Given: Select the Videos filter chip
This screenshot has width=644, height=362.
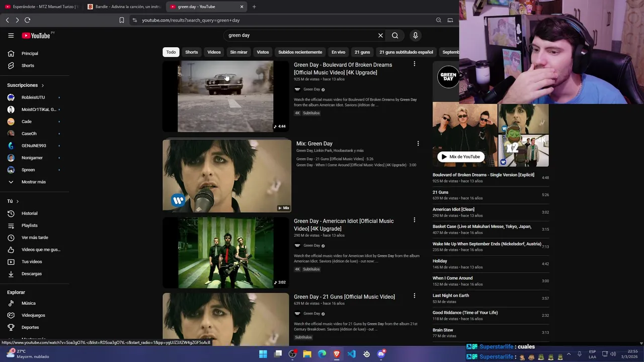Looking at the screenshot, I should click(214, 52).
